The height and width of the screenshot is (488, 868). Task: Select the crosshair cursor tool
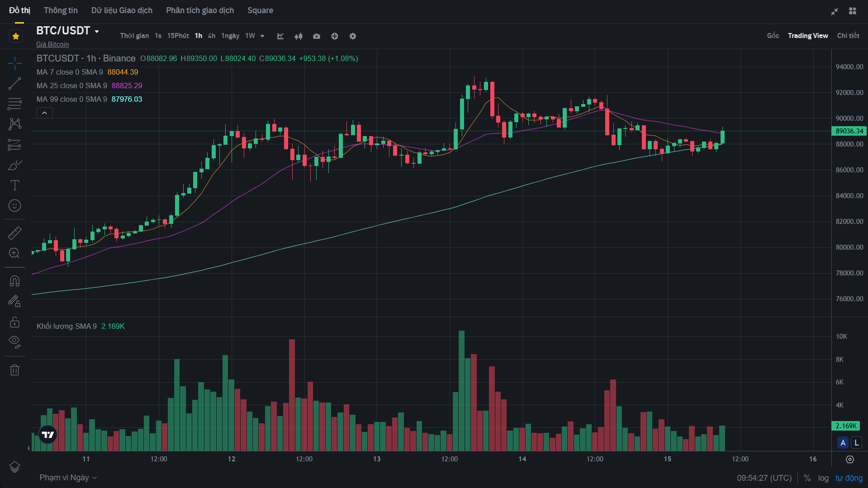tap(14, 63)
